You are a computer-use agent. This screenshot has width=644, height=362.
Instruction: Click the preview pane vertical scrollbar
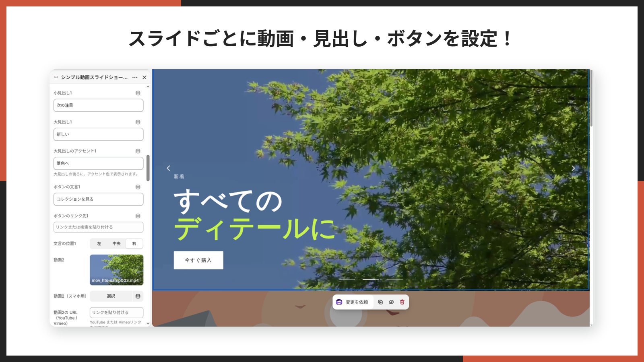[x=591, y=98]
